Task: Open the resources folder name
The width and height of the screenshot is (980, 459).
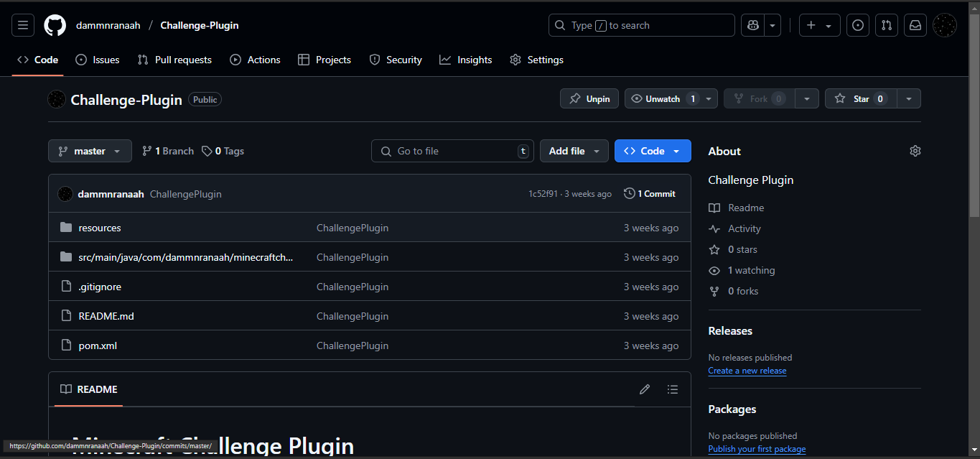Action: [100, 228]
